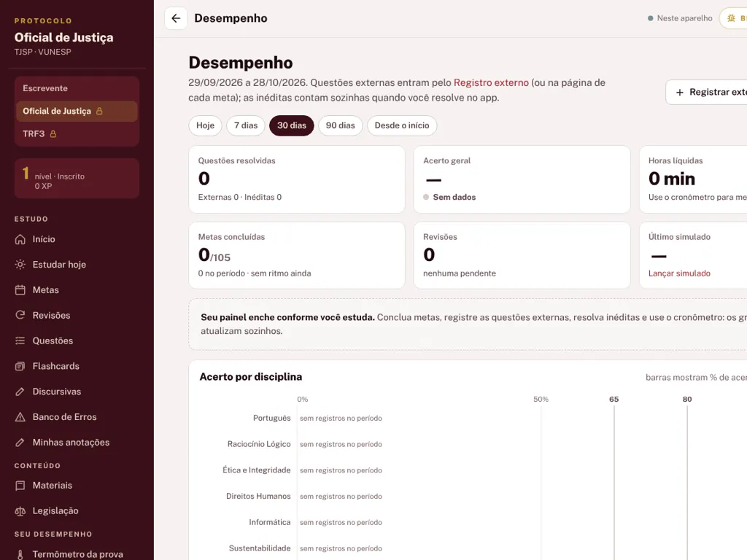
Task: Click the scales icon beside Legislação
Action: pyautogui.click(x=20, y=511)
